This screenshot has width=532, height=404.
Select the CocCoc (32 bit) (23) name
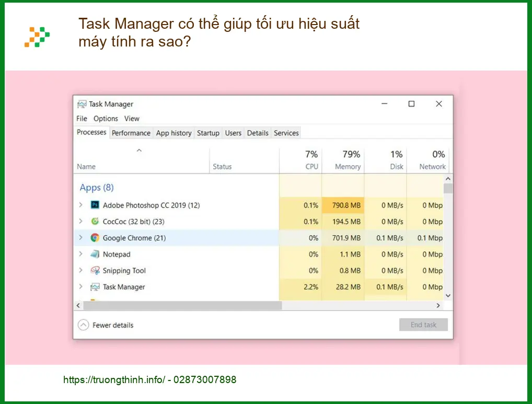(134, 222)
